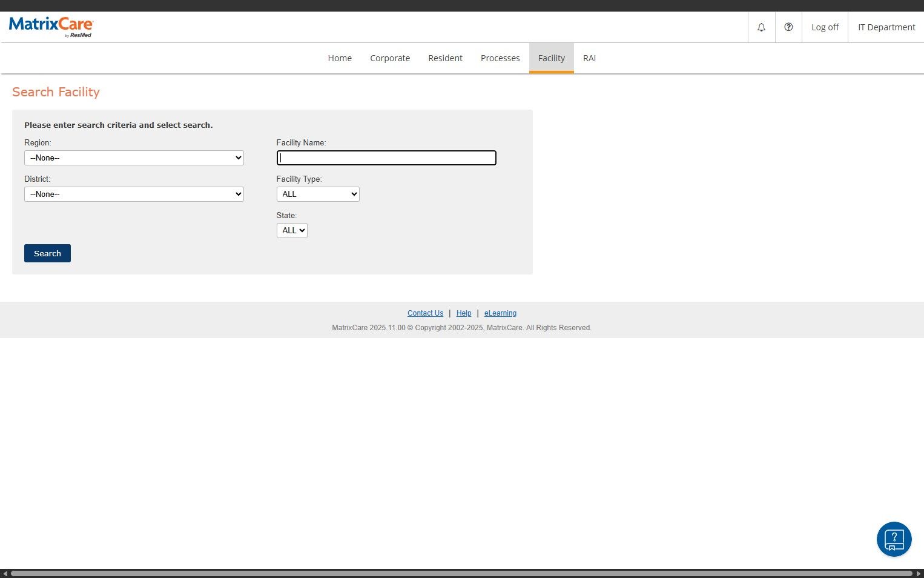Open the Corporate tab
Screen dimensions: 924x578
(390, 58)
